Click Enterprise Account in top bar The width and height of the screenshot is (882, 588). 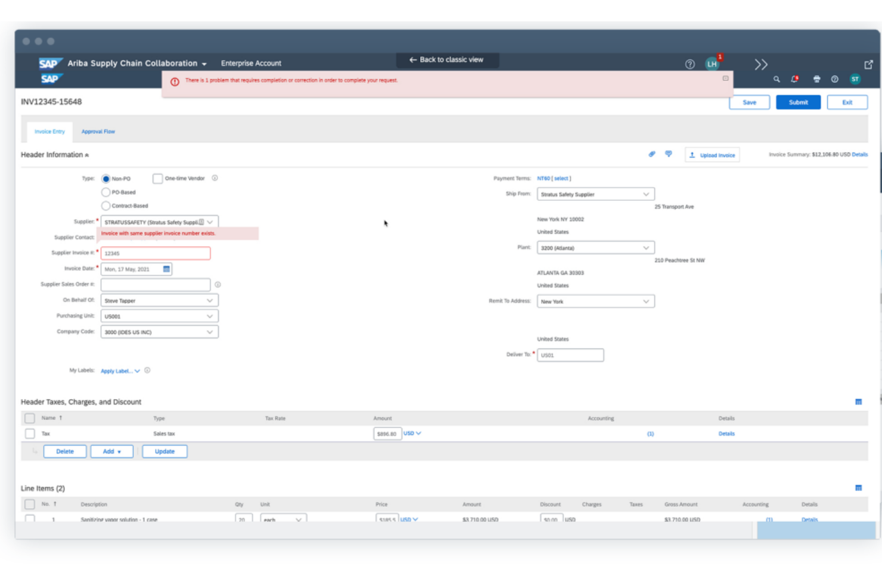point(251,63)
